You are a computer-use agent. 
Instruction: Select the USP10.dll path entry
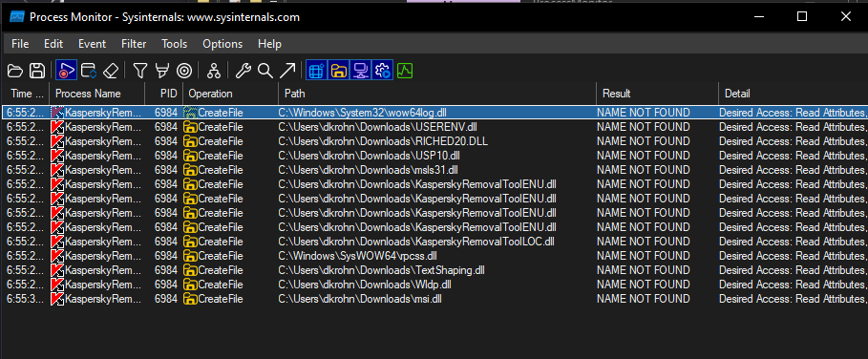pos(370,156)
